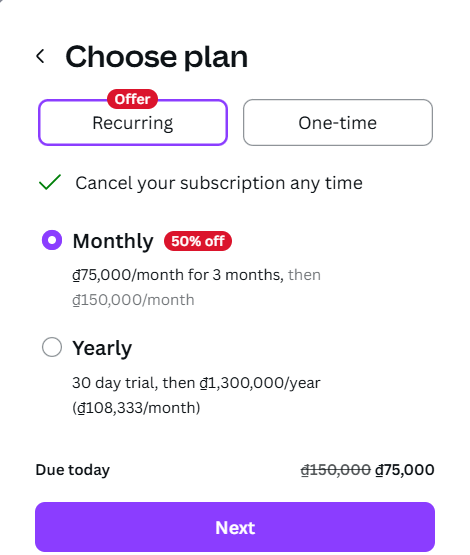Viewport: 470px width, 555px height.
Task: Click the strikethrough ₫150,000 price
Action: (336, 470)
